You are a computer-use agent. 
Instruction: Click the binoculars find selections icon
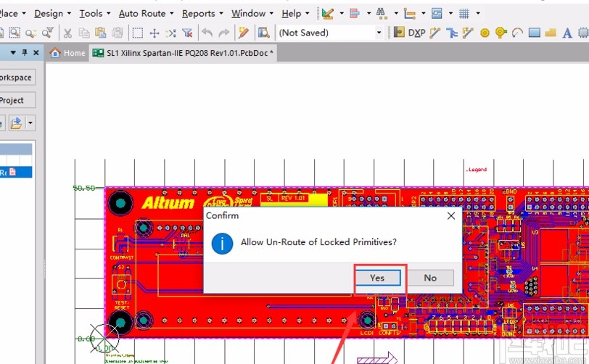382,14
